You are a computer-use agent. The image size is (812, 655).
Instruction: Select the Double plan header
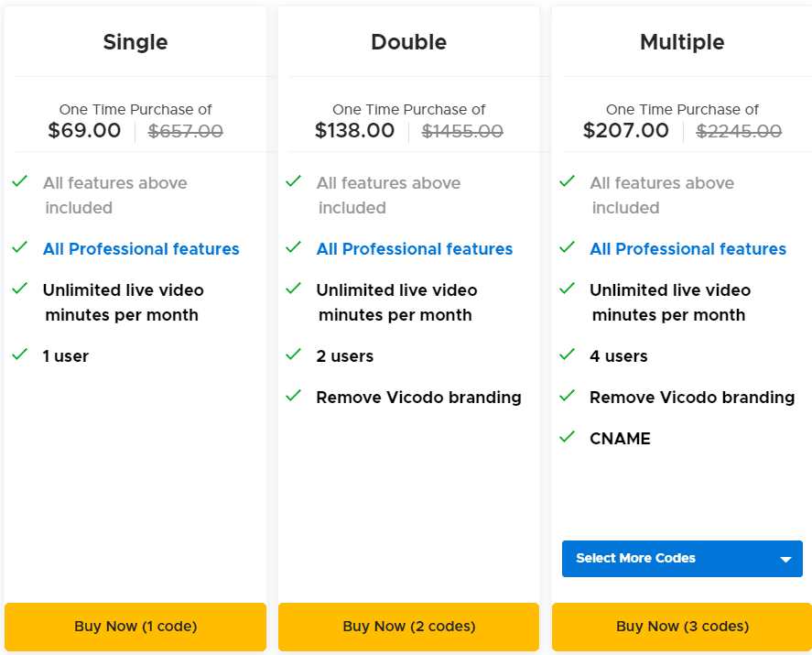point(408,42)
